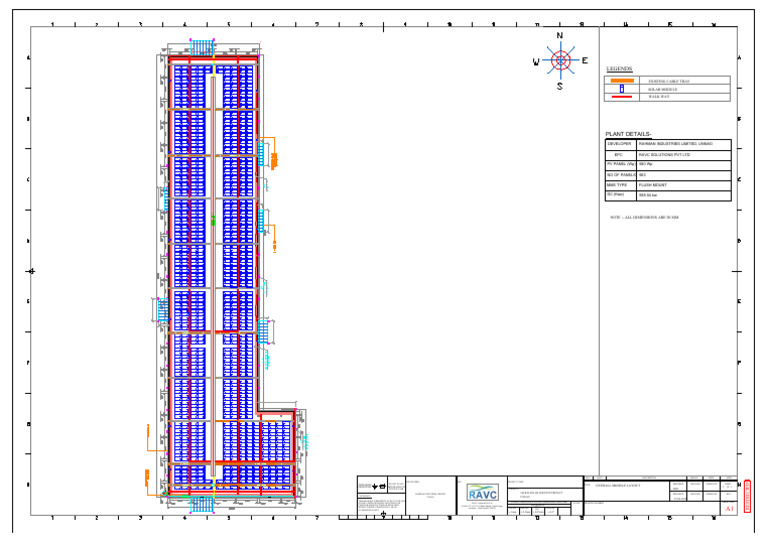This screenshot has height=542, width=768.
Task: Select the NO OF PANELS cell
Action: [621, 175]
